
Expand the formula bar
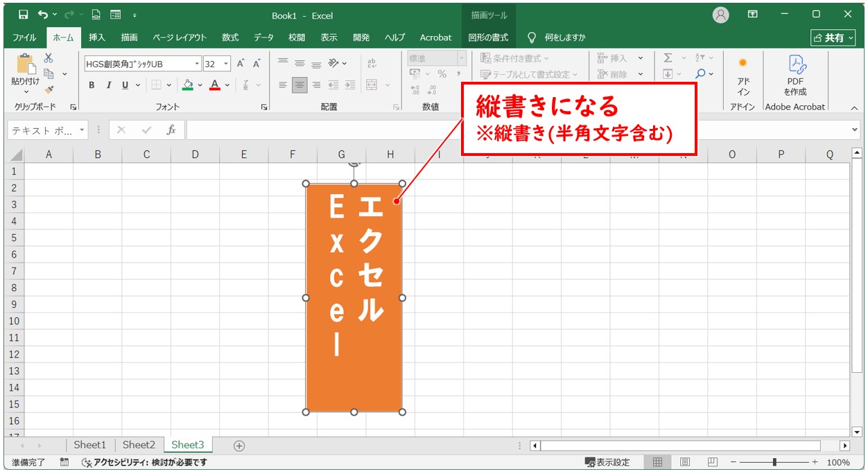(855, 130)
